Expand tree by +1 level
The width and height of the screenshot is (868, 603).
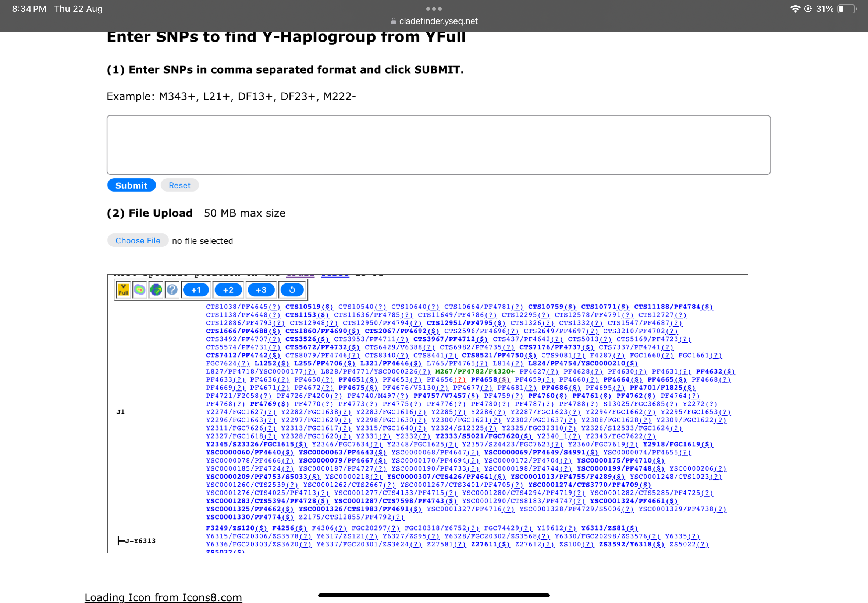coord(196,290)
